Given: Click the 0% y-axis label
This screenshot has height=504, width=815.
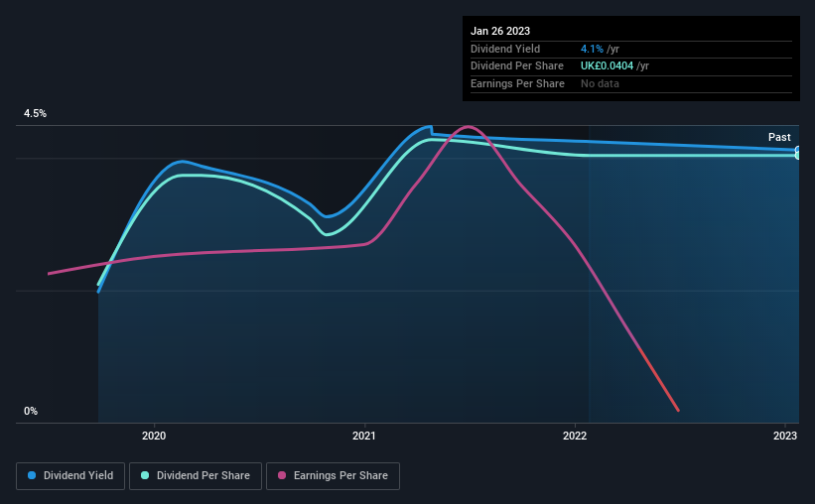Looking at the screenshot, I should click(31, 411).
